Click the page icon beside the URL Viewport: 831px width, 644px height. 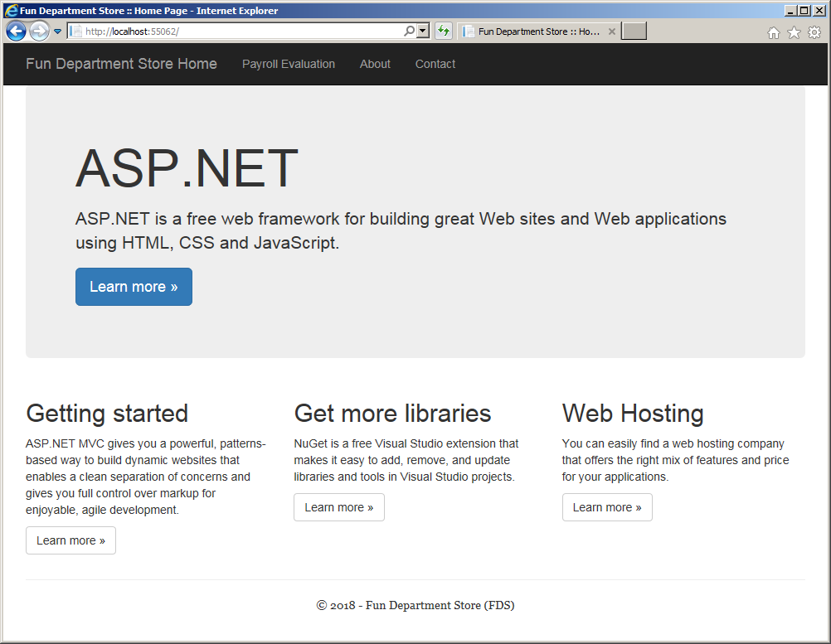point(75,31)
